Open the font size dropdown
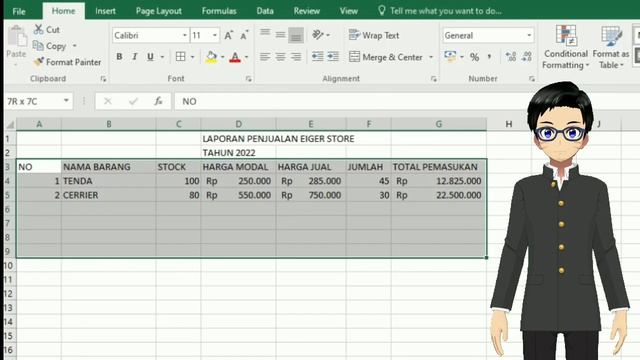 (215, 36)
